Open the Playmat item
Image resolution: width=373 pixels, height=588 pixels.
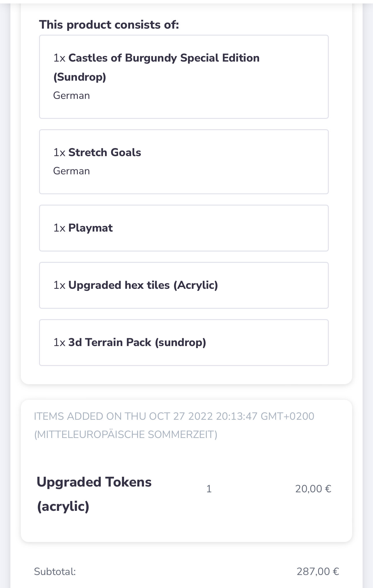(x=90, y=228)
